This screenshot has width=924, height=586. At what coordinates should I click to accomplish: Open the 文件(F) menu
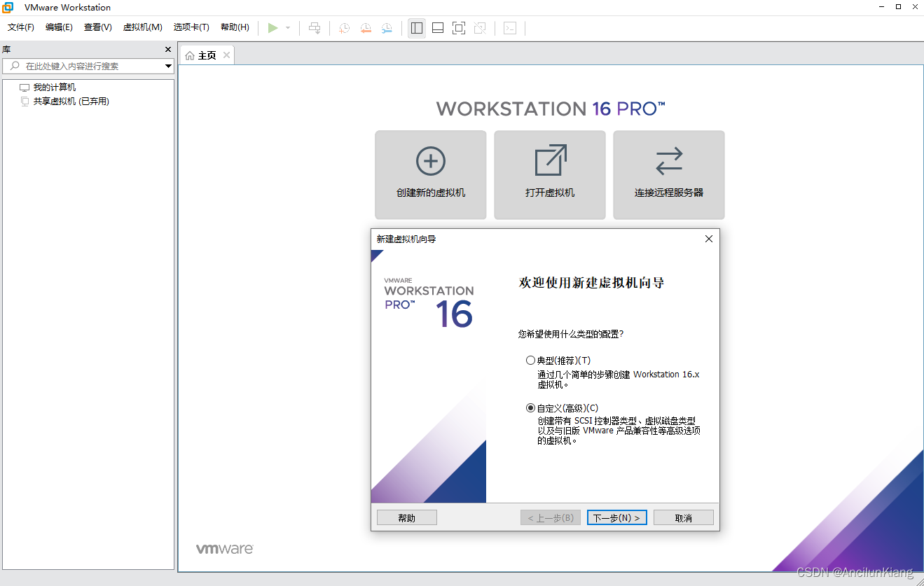(x=21, y=27)
